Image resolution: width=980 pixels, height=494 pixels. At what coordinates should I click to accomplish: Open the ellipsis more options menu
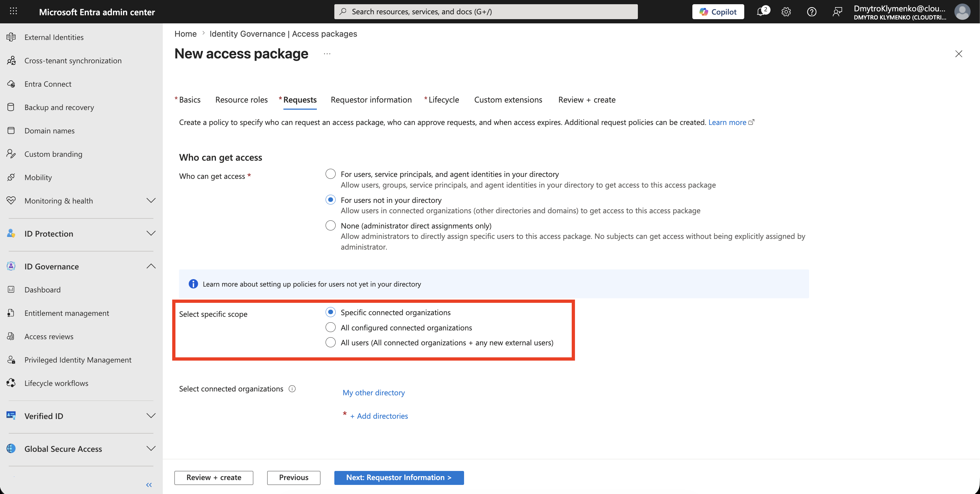(327, 54)
